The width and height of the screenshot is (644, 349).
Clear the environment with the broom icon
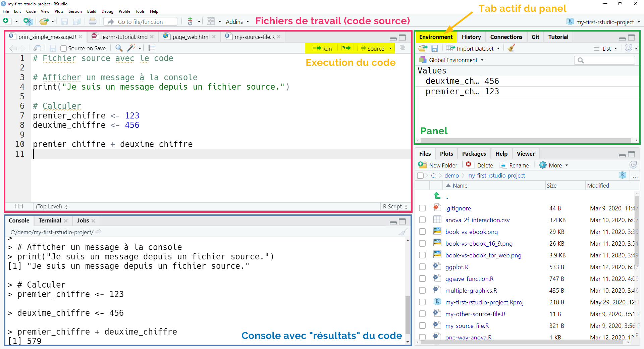coord(511,48)
